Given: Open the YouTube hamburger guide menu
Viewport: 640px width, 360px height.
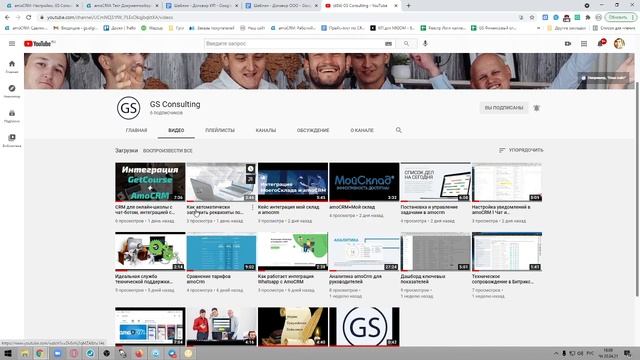Looking at the screenshot, I should point(12,44).
